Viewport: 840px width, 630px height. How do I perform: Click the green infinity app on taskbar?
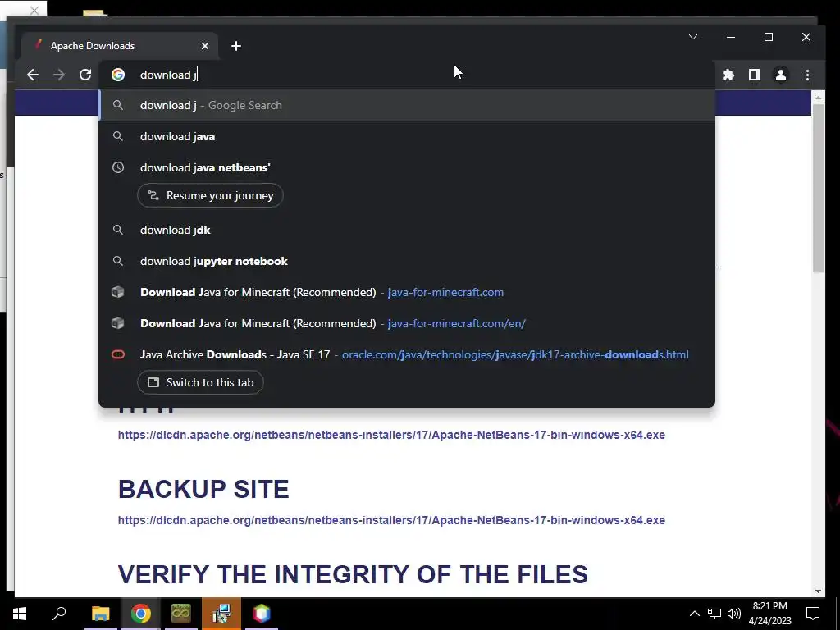(181, 614)
